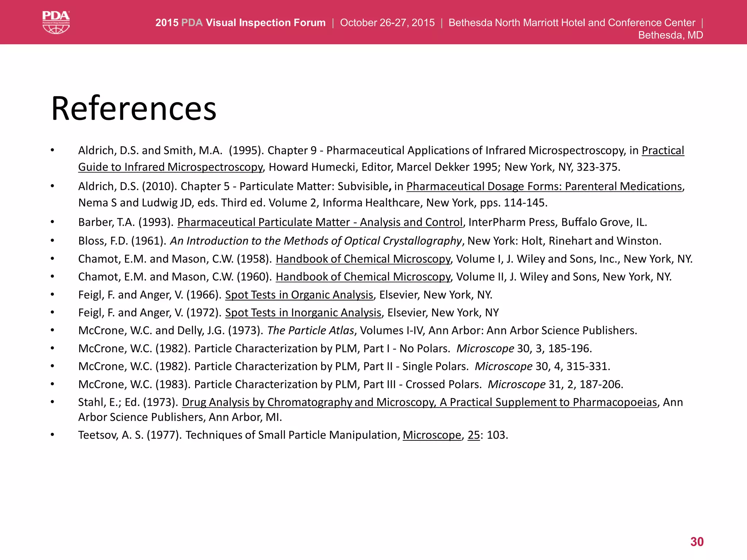The height and width of the screenshot is (560, 747).
Task: Click 'Techniques of Small Particle Manipulation' text
Action: [x=293, y=435]
